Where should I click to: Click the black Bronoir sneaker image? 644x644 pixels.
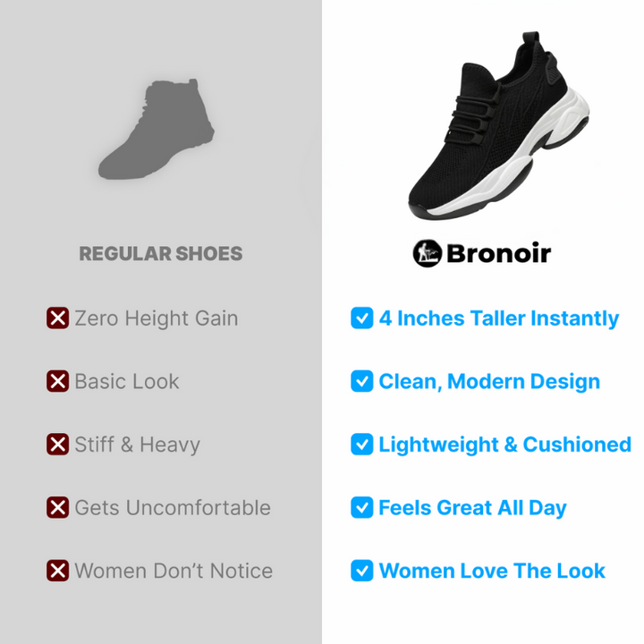click(x=498, y=125)
